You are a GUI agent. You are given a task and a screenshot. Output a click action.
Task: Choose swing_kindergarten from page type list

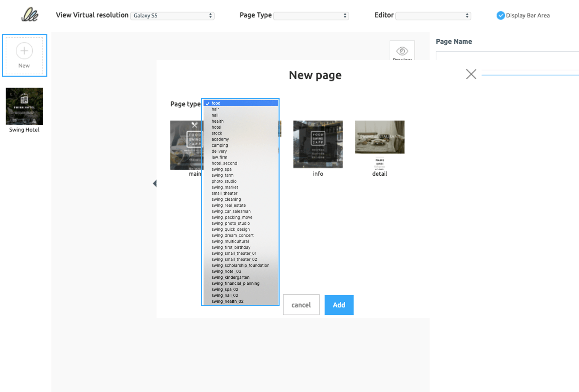(x=230, y=277)
